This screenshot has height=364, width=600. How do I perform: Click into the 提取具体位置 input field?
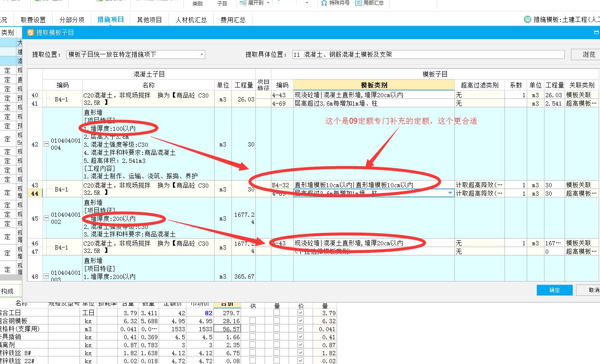[x=428, y=54]
